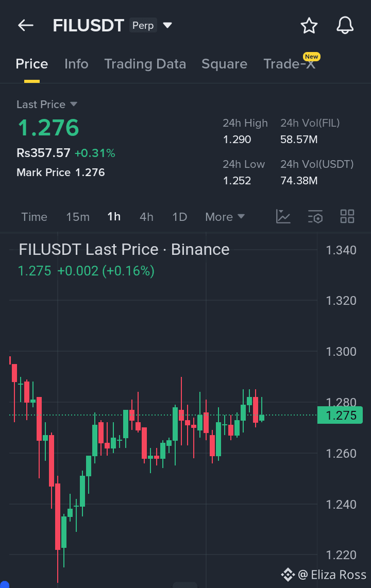Open the Square tab
The height and width of the screenshot is (588, 371).
tap(224, 64)
